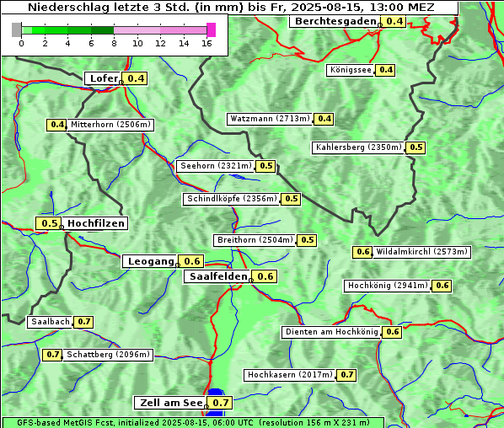
Task: Click the Königssee 0.4 value box
Action: 385,70
